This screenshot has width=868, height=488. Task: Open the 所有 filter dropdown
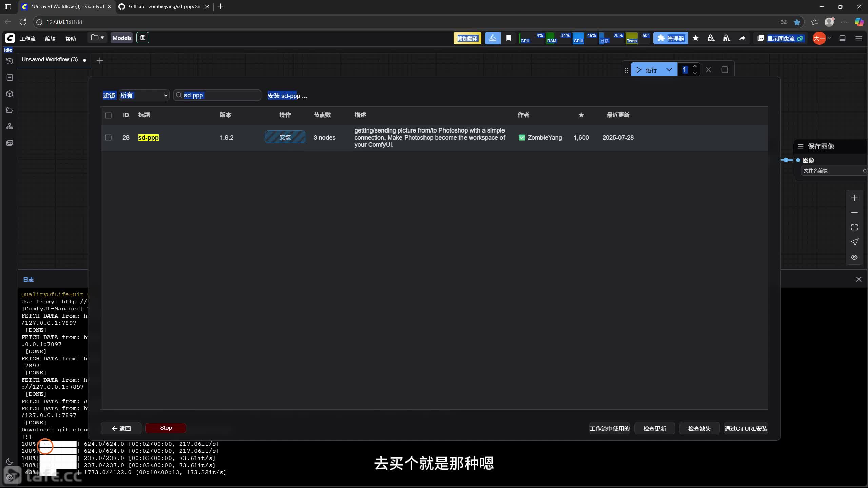click(x=144, y=95)
